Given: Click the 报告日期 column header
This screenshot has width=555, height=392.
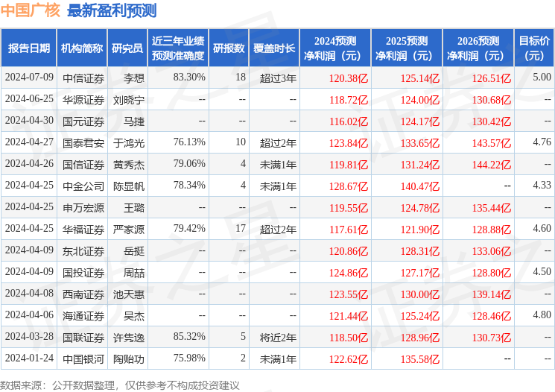Looking at the screenshot, I should pos(28,48).
